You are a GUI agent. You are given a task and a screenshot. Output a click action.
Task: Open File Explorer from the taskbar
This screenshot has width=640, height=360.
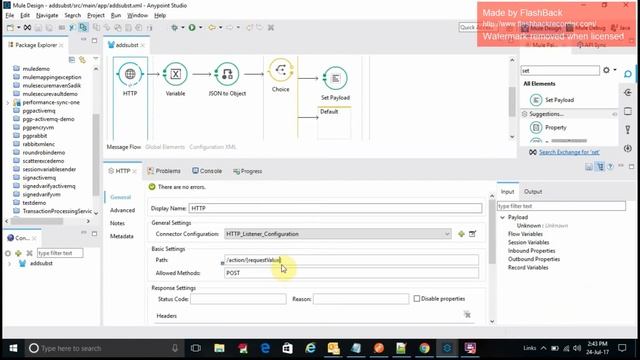click(219, 348)
